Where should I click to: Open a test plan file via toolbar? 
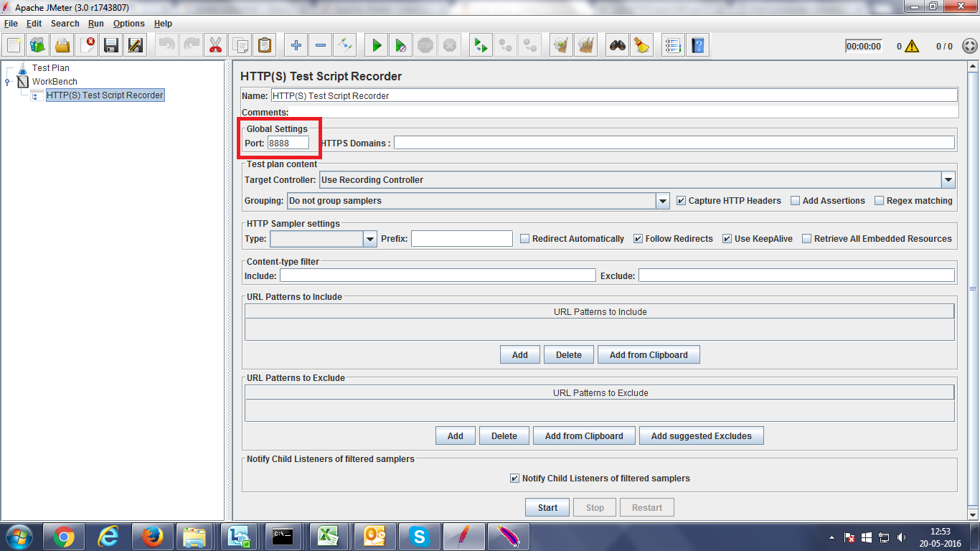(x=62, y=46)
